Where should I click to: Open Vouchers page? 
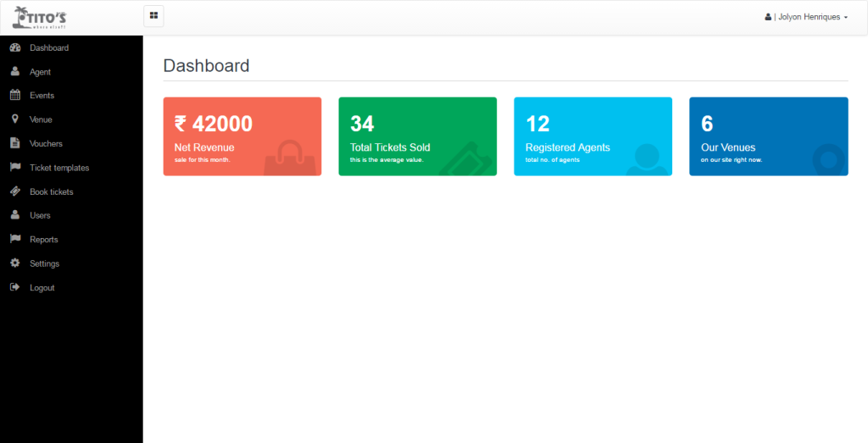pos(46,144)
